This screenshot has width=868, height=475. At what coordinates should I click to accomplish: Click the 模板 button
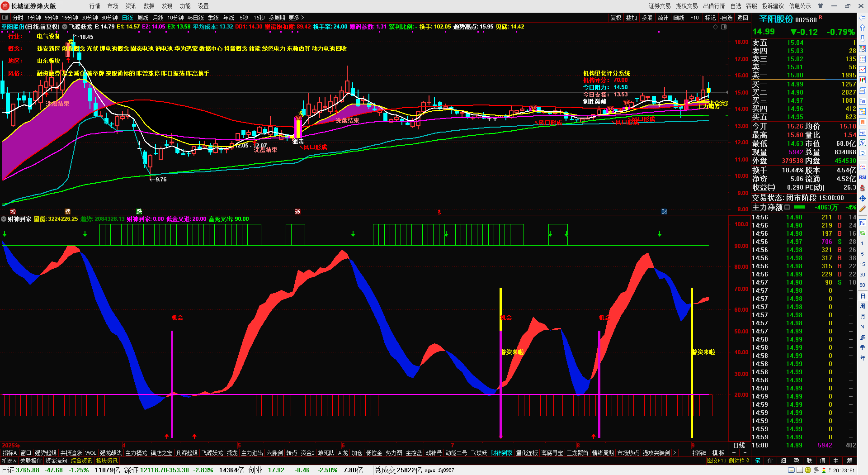tap(718, 453)
